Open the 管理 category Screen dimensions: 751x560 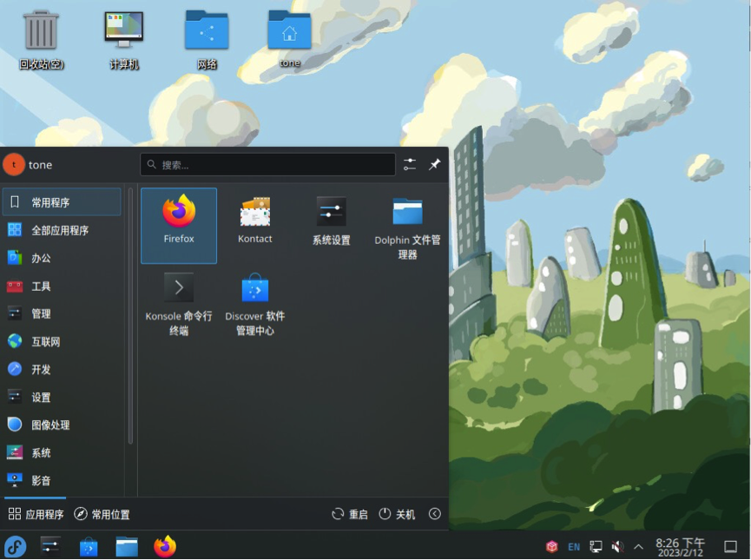tap(63, 313)
